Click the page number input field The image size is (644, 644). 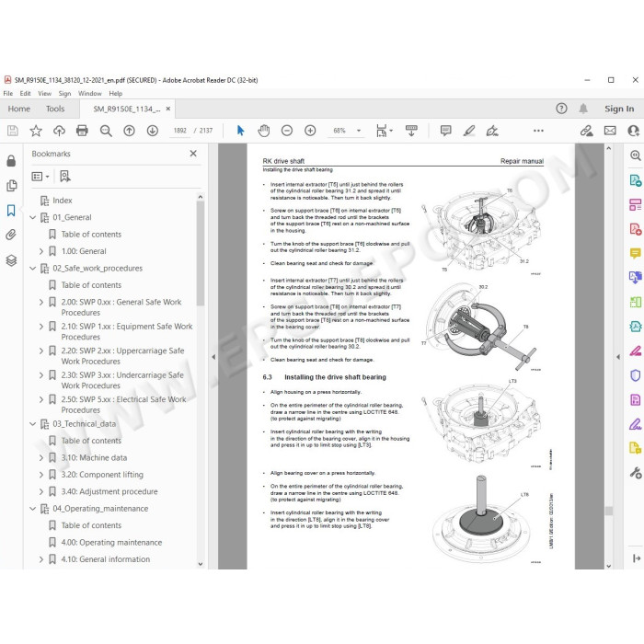tap(180, 131)
